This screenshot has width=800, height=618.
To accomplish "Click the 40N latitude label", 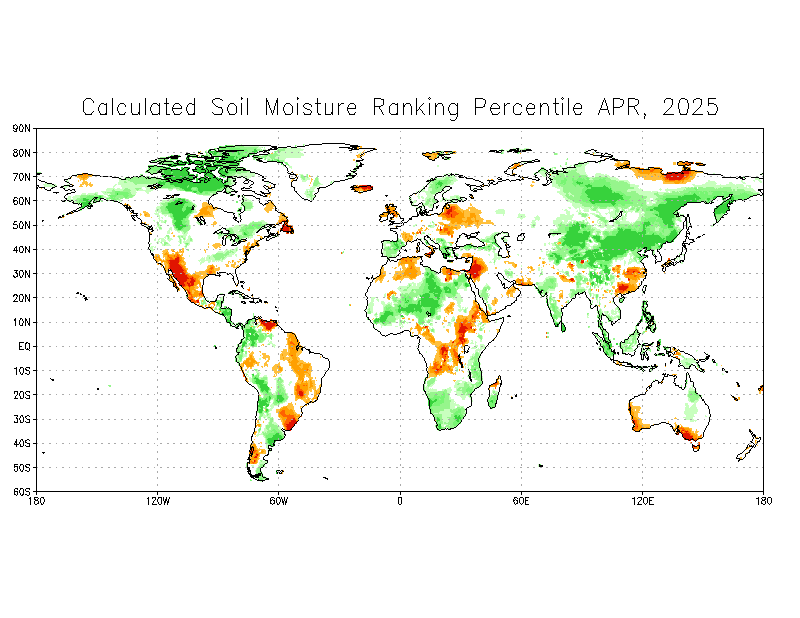I will (x=22, y=250).
